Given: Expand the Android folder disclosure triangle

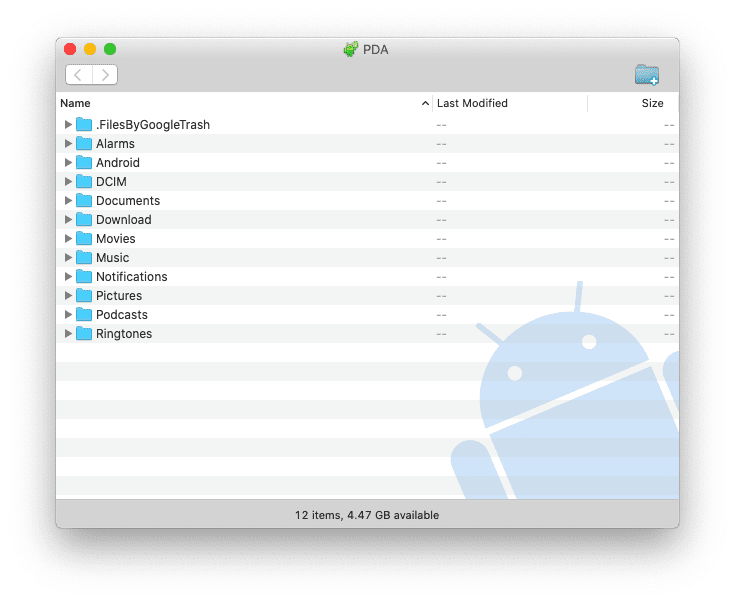Looking at the screenshot, I should pos(68,162).
